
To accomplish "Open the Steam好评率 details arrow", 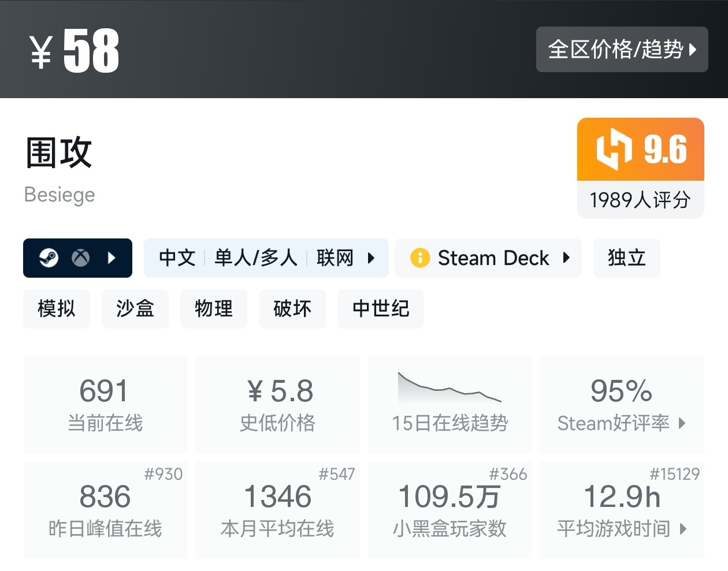I will (682, 423).
